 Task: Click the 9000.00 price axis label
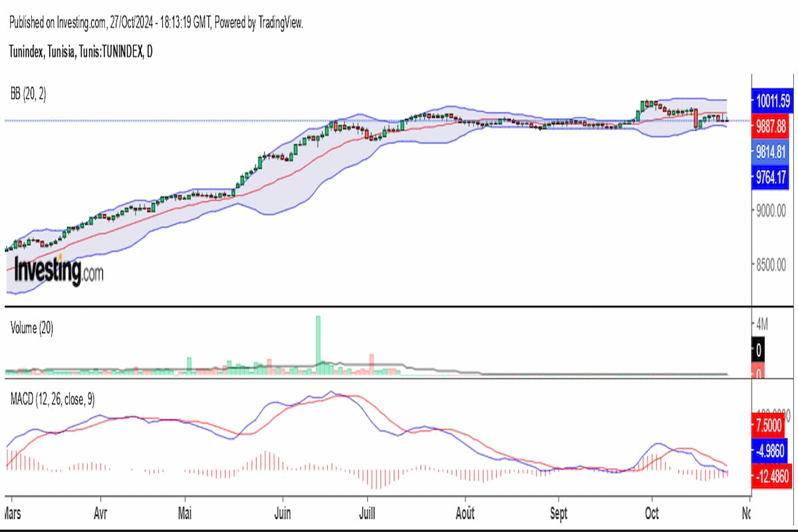click(772, 211)
